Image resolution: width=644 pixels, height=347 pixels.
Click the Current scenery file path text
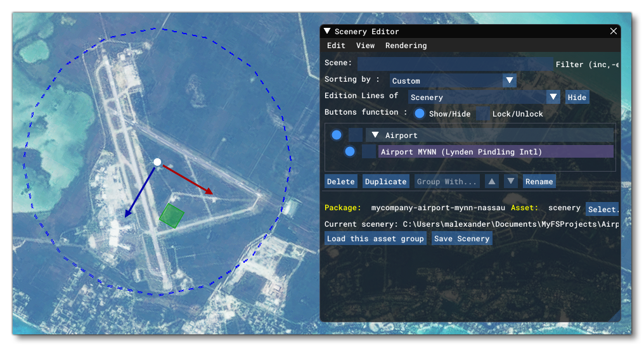point(510,224)
